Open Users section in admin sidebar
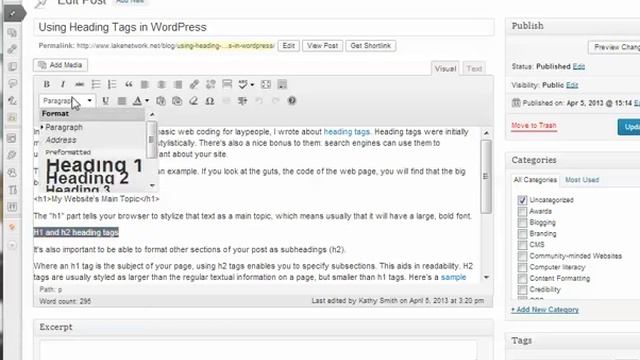The image size is (640, 360). tap(12, 172)
